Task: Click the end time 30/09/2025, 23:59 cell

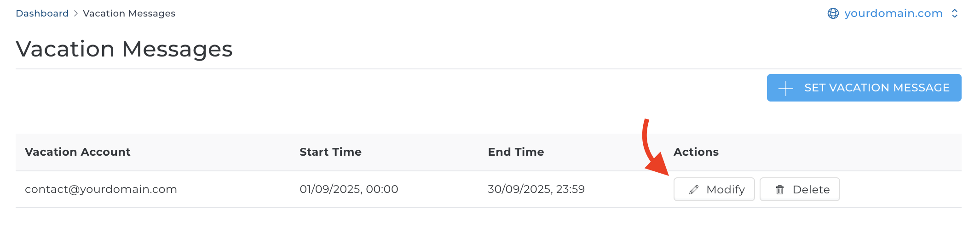Action: coord(536,189)
